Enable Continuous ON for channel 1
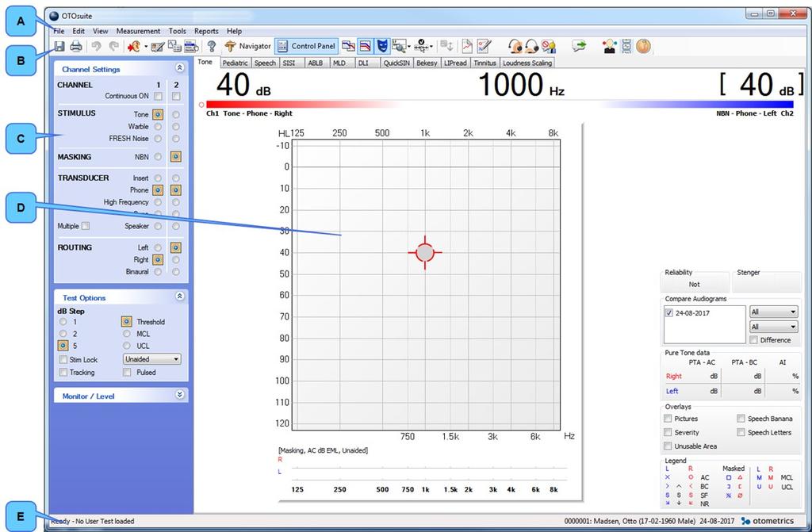The image size is (812, 532). click(x=158, y=96)
